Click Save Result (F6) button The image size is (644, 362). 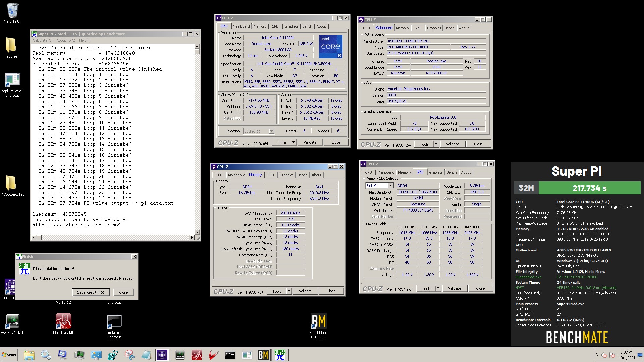pos(91,292)
